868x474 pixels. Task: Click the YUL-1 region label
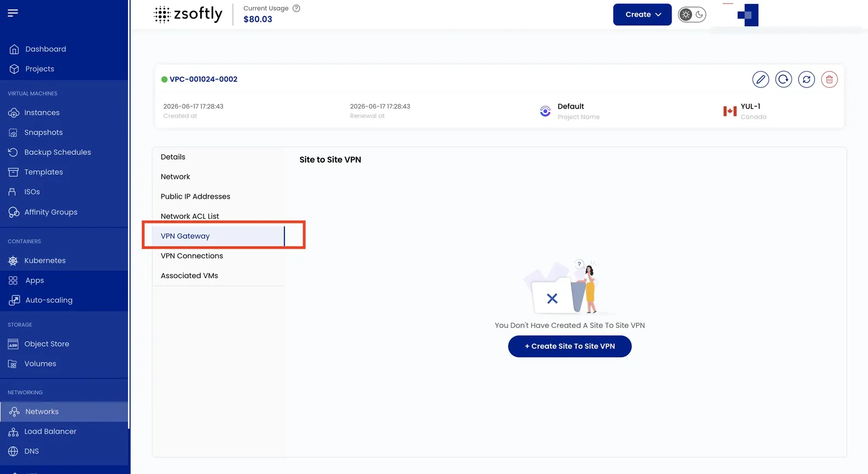point(751,106)
